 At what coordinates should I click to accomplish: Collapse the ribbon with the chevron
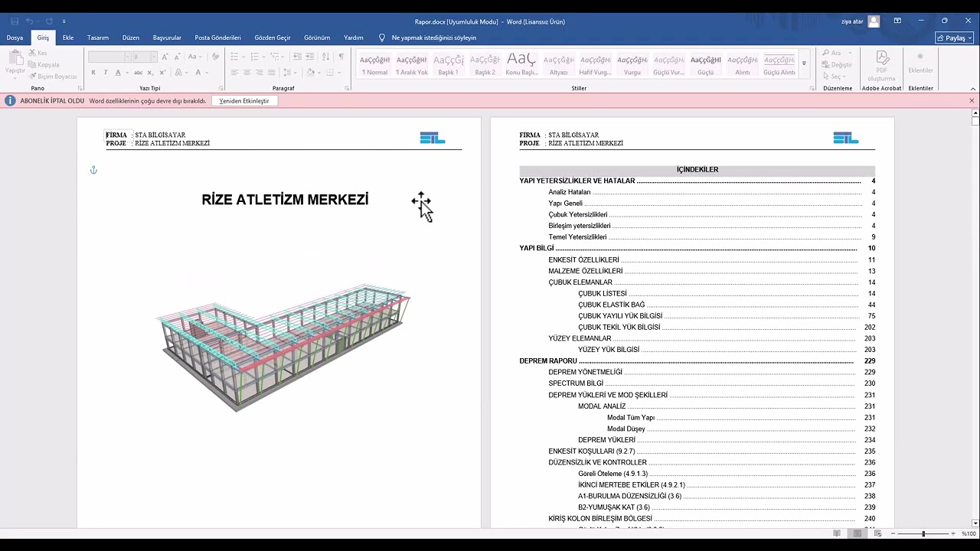point(972,88)
